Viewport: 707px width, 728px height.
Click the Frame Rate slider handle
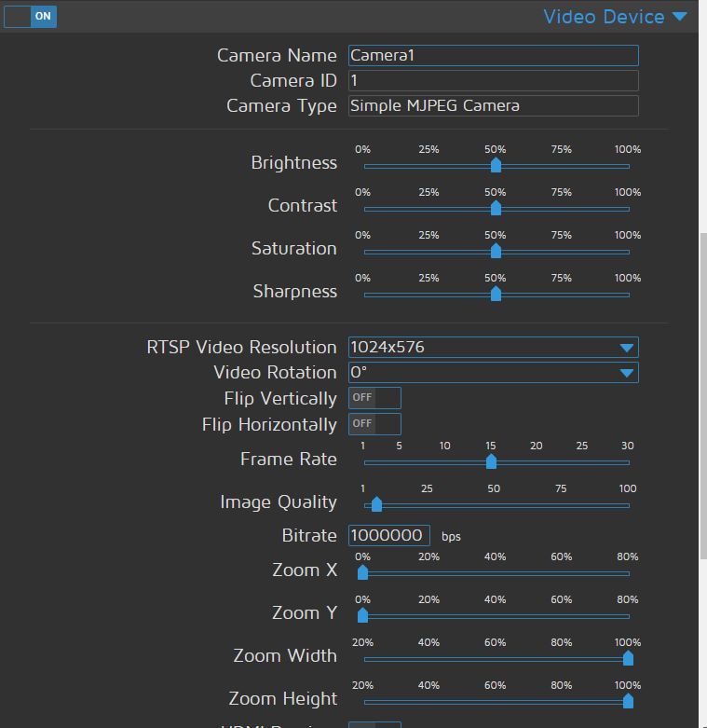coord(491,461)
